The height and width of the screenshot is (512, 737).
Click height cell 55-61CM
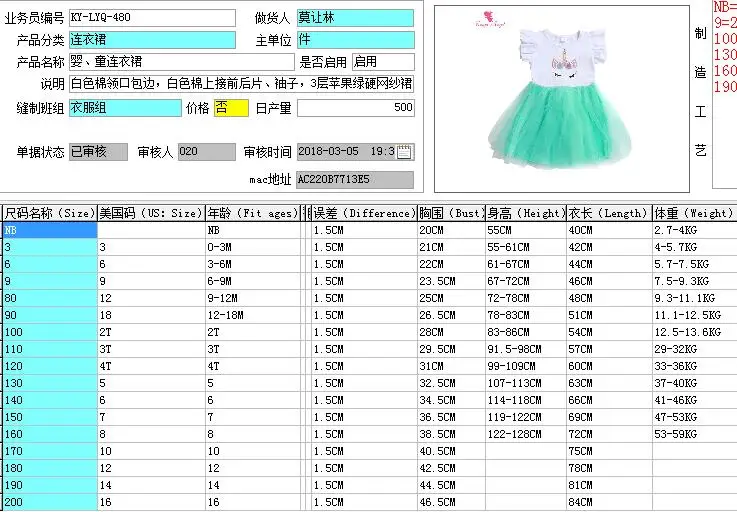(x=526, y=247)
